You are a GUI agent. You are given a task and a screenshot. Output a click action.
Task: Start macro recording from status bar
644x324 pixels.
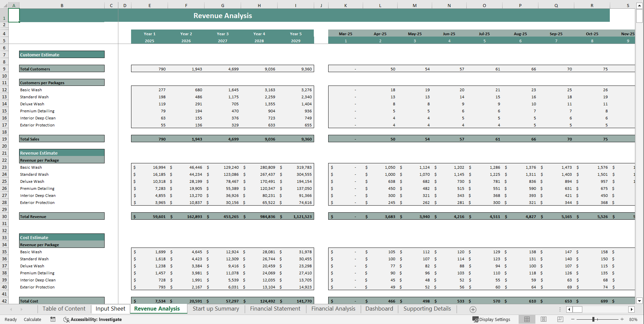tap(53, 319)
